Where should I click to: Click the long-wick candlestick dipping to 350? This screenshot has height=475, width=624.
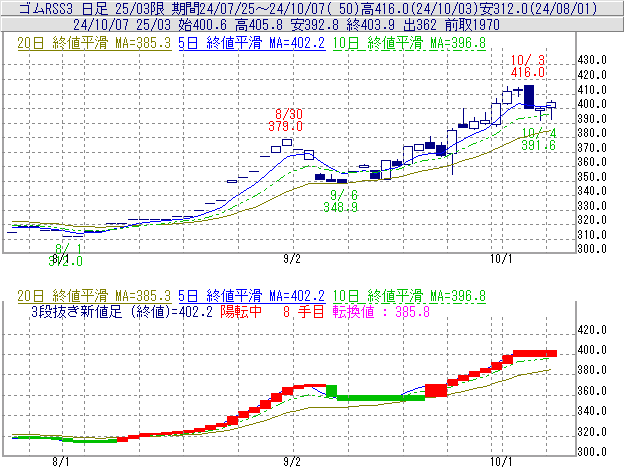[452, 142]
